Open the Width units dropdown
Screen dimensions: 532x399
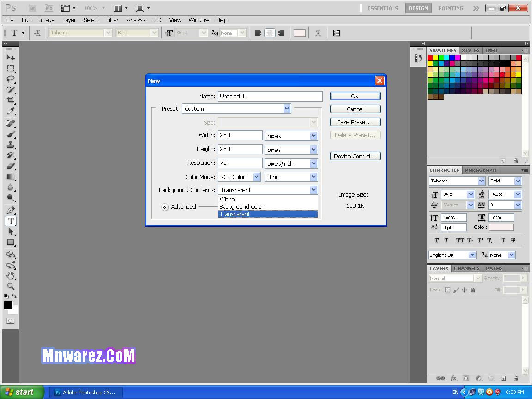(291, 136)
